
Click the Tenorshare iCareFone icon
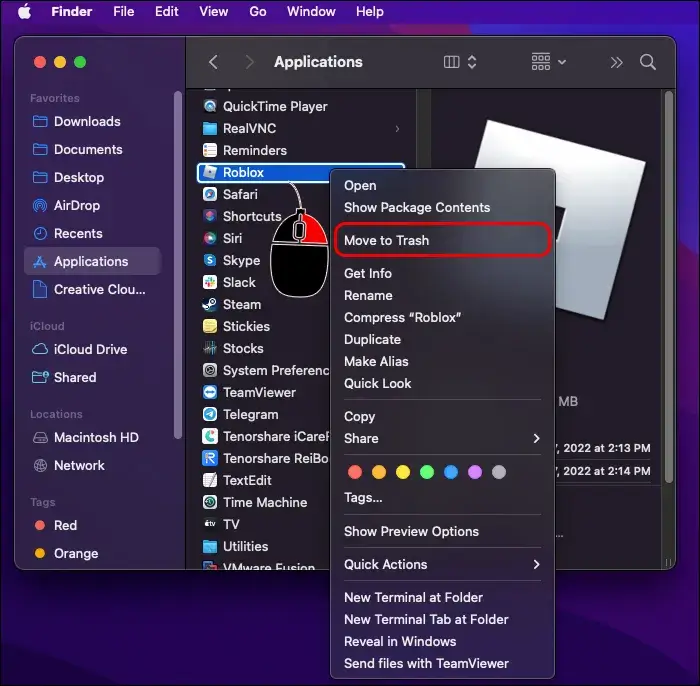click(210, 436)
